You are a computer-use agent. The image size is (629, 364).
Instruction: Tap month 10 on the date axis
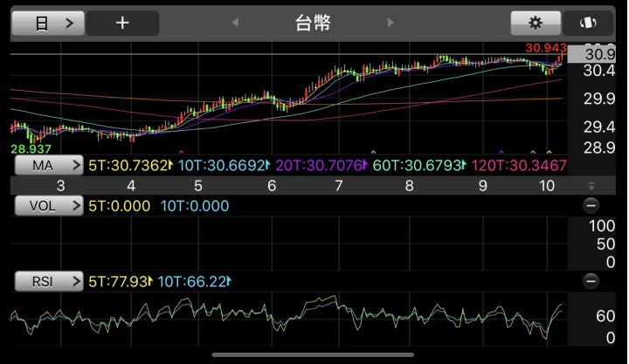coord(546,186)
